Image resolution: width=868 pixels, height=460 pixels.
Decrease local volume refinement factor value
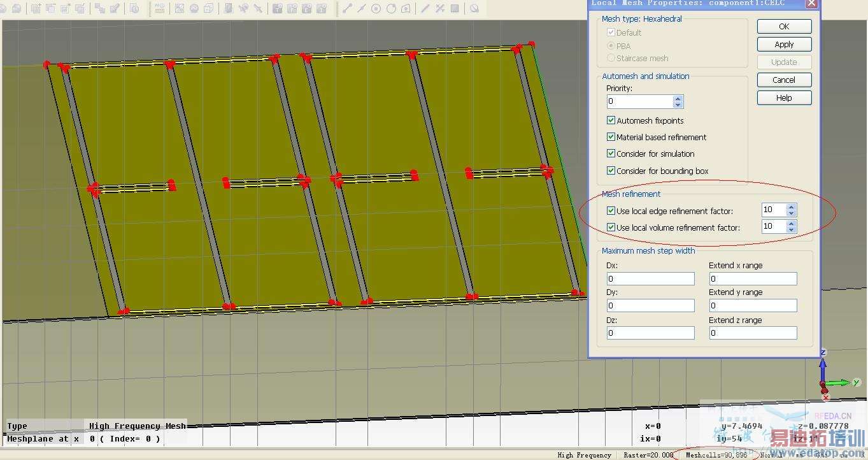(x=791, y=230)
